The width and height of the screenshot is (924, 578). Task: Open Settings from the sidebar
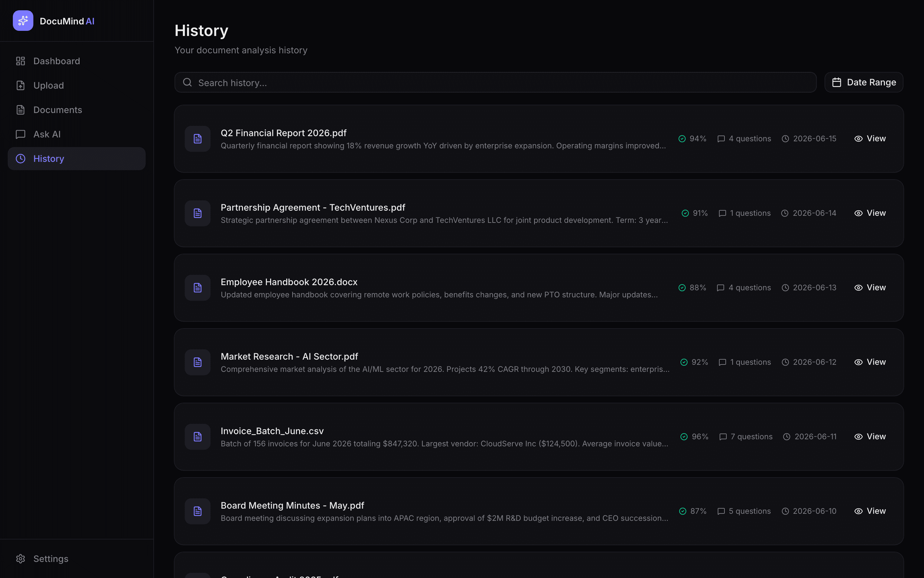[x=76, y=559]
